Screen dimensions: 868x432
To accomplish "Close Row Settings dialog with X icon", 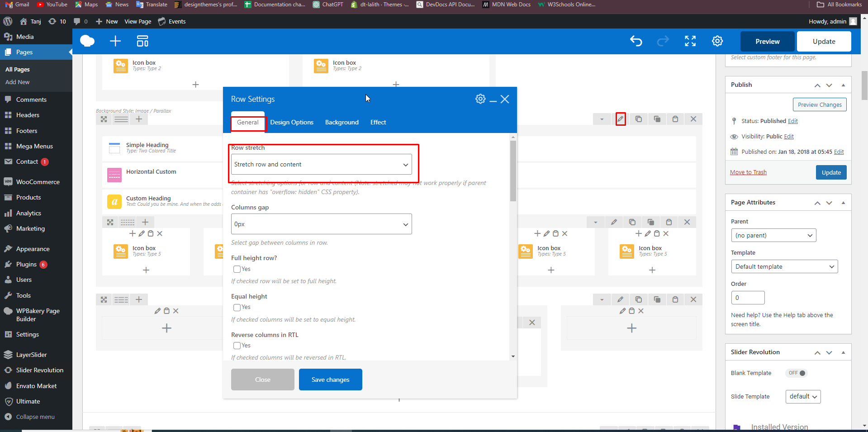I will click(x=505, y=99).
